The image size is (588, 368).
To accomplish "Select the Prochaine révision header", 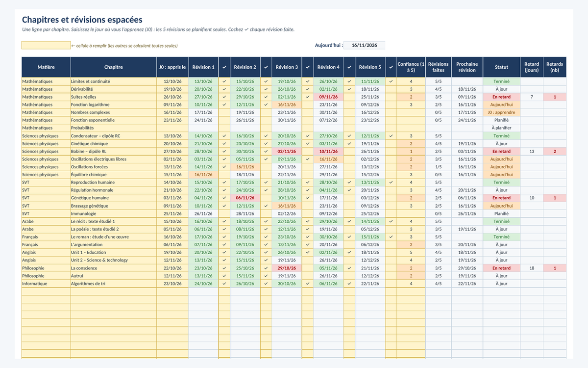I will click(x=467, y=67).
